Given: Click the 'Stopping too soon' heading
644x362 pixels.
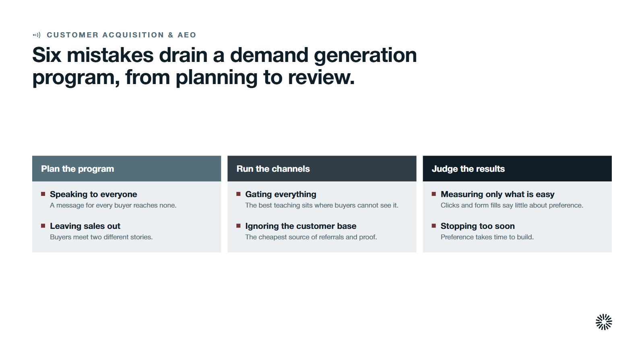Looking at the screenshot, I should pyautogui.click(x=477, y=226).
